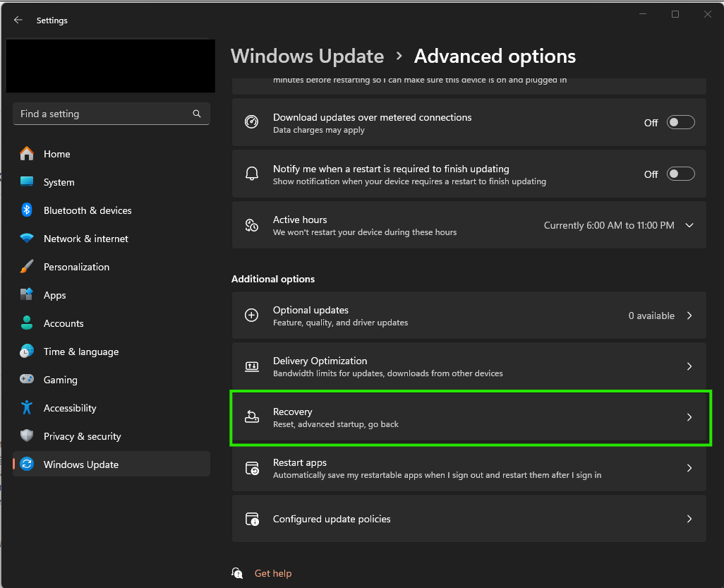Image resolution: width=724 pixels, height=588 pixels.
Task: Click the Accounts person icon
Action: point(27,323)
